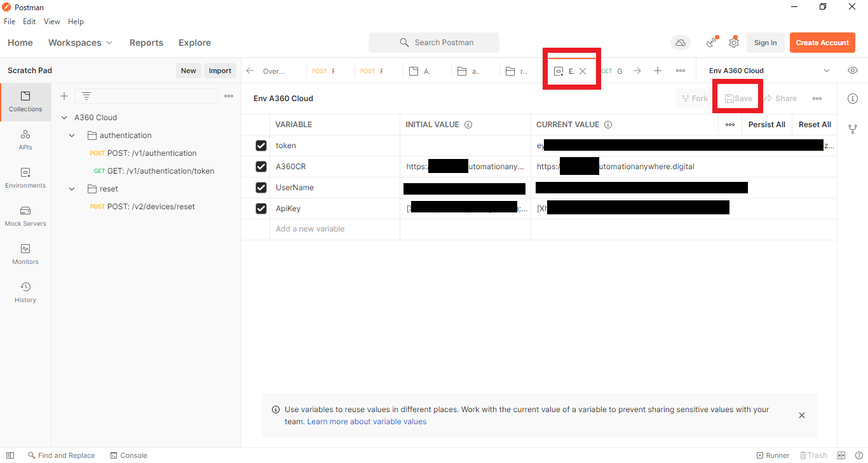Open a new tab with the plus icon
Viewport: 868px width, 463px height.
pos(658,71)
